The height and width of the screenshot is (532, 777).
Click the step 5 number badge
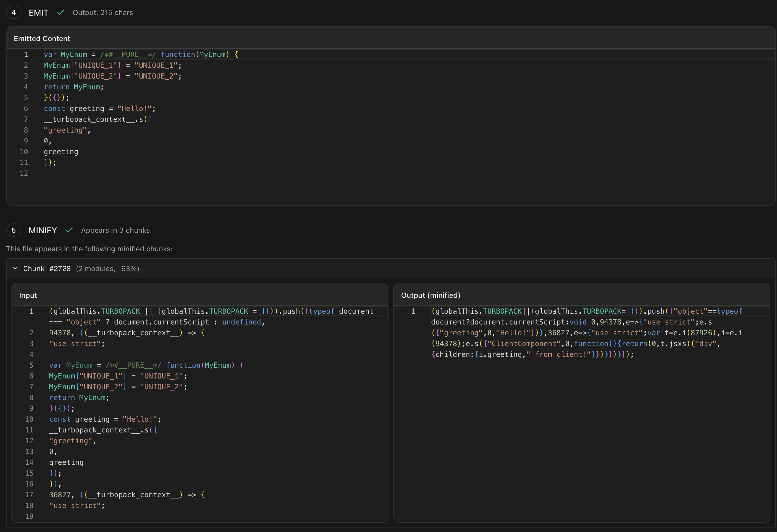14,230
